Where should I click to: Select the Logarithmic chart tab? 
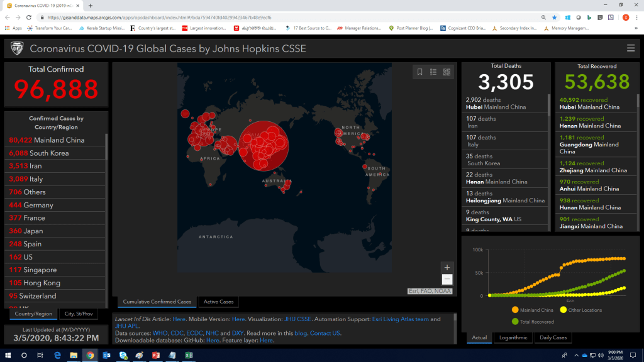click(513, 337)
